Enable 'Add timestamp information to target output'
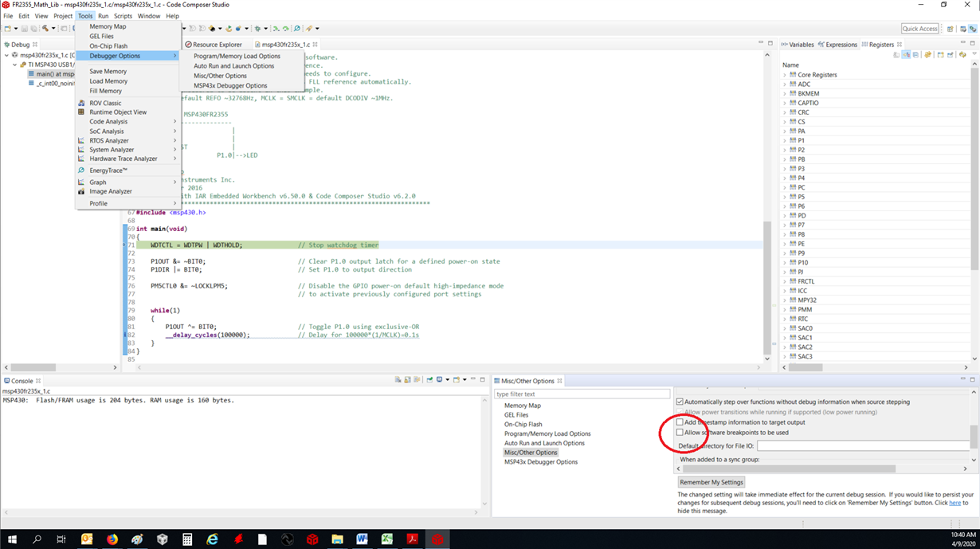The image size is (980, 549). [x=680, y=422]
